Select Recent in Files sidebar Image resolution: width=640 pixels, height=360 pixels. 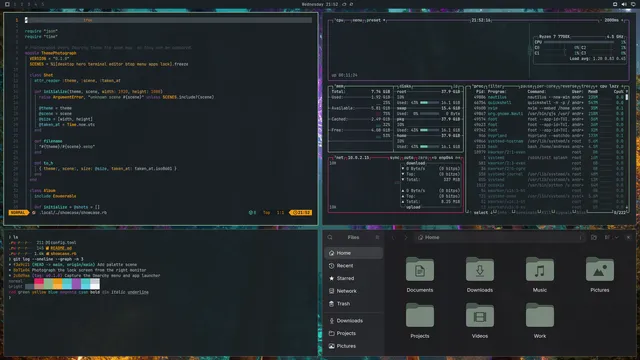(353, 266)
